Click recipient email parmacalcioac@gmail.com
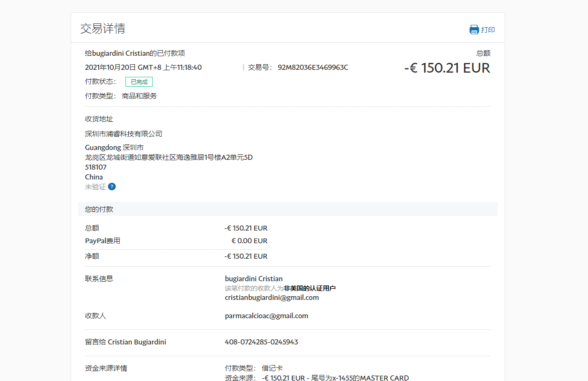This screenshot has width=588, height=381. pyautogui.click(x=266, y=315)
